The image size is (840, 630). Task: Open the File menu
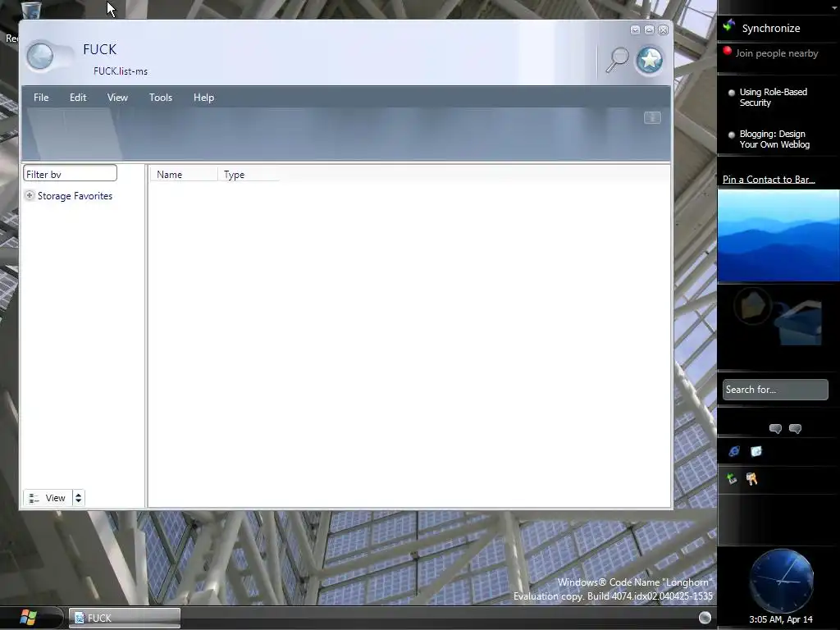click(41, 98)
